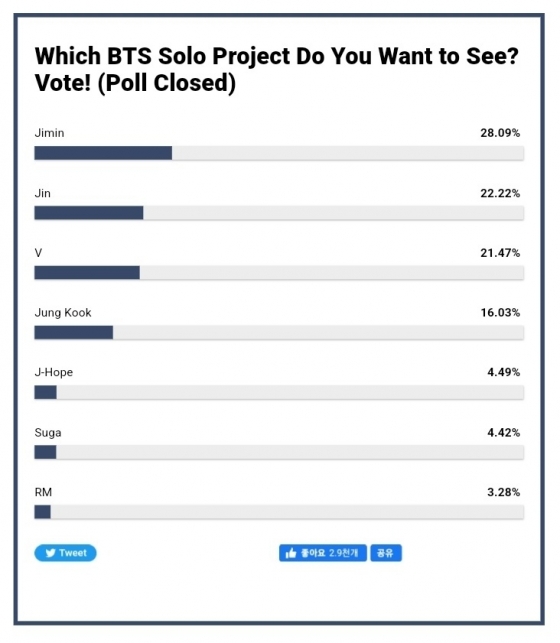Select the Jung Kook option label
This screenshot has height=643, width=560.
coord(63,312)
